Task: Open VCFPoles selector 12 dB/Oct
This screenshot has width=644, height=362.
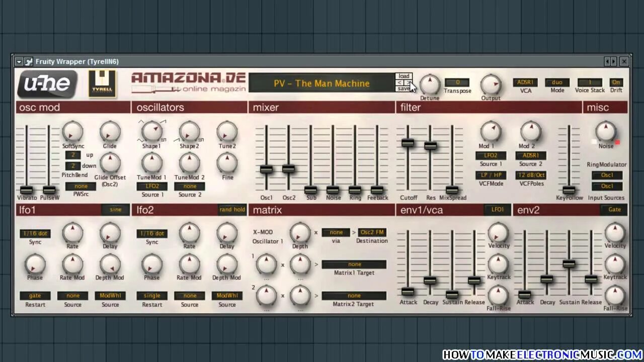Action: tap(531, 175)
